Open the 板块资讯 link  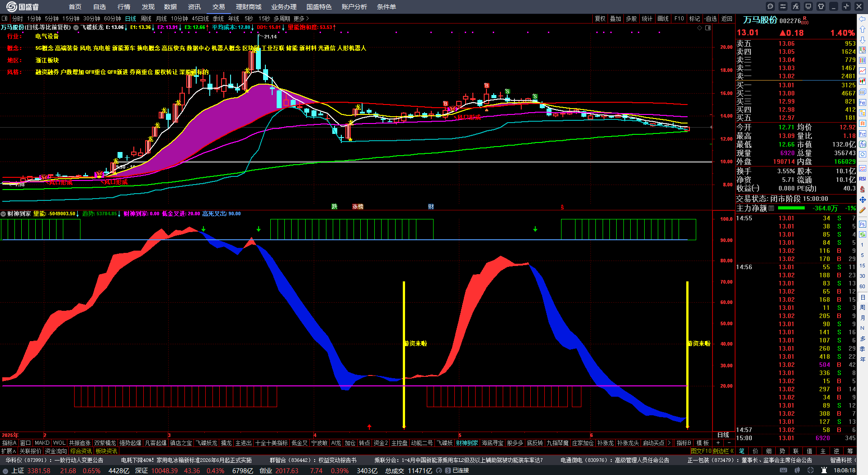[x=106, y=451]
